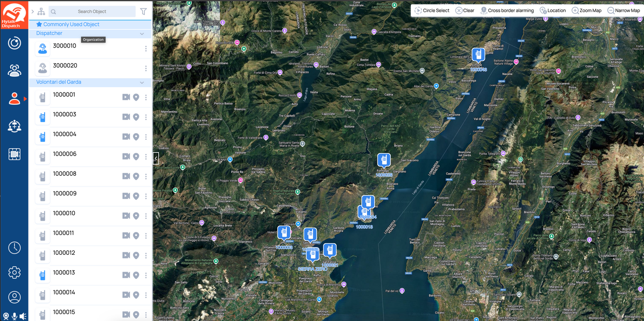Select the radio marker at Limone
644x321 pixels.
tap(478, 55)
